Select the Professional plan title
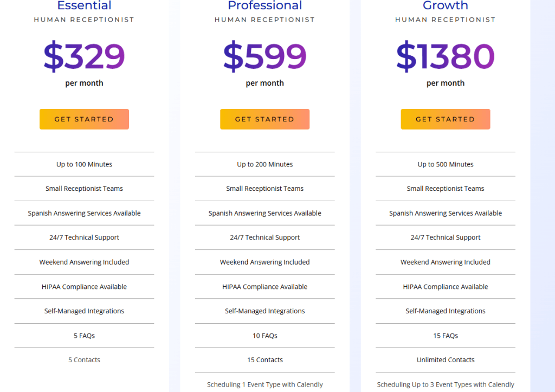Image resolution: width=555 pixels, height=392 pixels. [x=264, y=6]
